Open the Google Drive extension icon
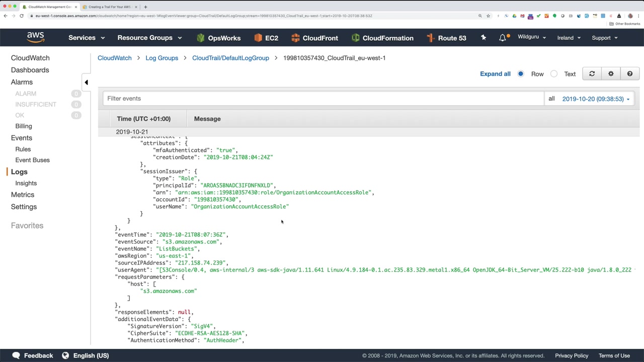Image resolution: width=644 pixels, height=362 pixels. 514,16
